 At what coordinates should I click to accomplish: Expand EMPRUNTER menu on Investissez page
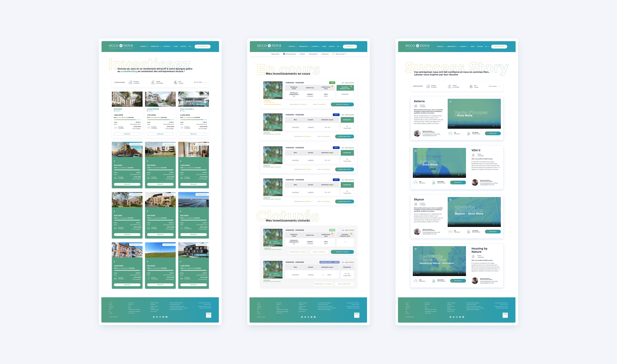click(156, 46)
